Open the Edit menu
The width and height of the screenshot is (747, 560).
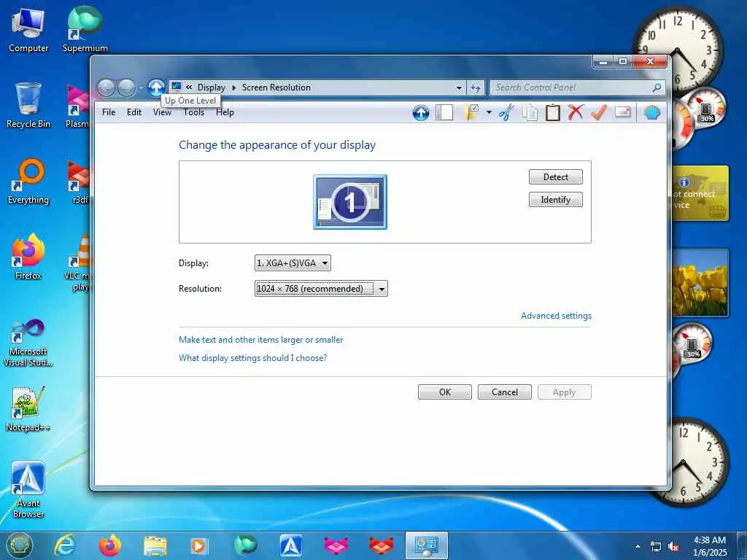point(134,112)
